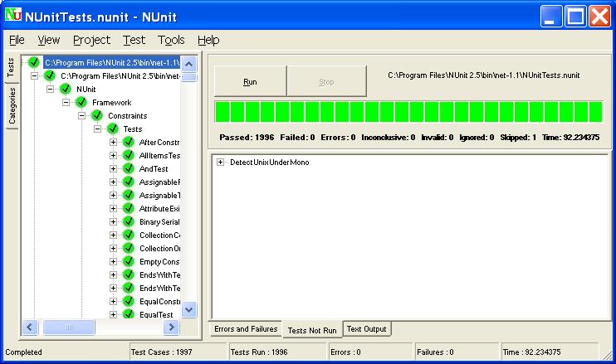Maximize the NUnit window
The width and height of the screenshot is (616, 364).
[575, 17]
